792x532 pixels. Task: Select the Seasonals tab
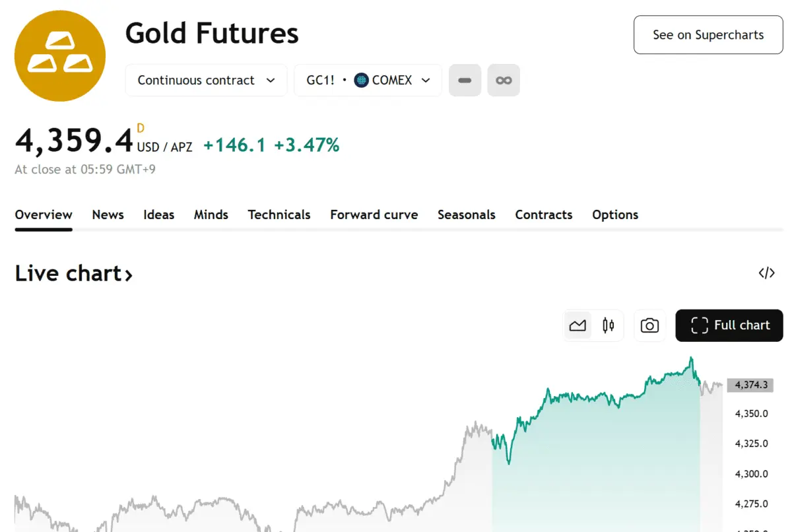pos(466,215)
